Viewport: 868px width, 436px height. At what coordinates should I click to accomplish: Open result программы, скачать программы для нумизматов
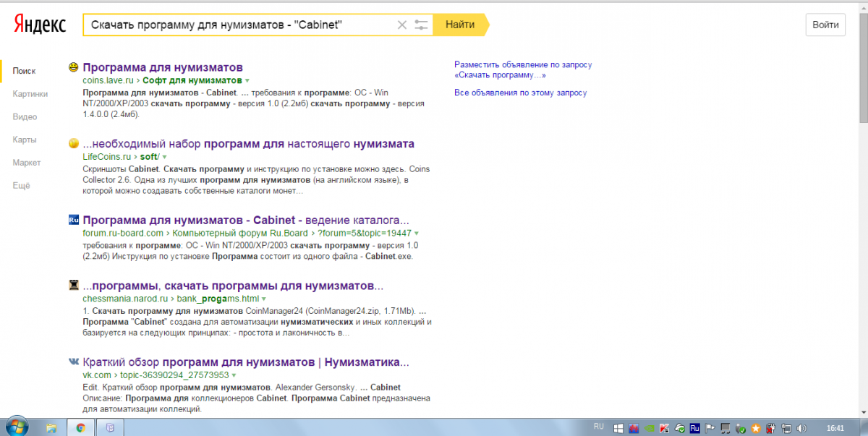pos(233,285)
